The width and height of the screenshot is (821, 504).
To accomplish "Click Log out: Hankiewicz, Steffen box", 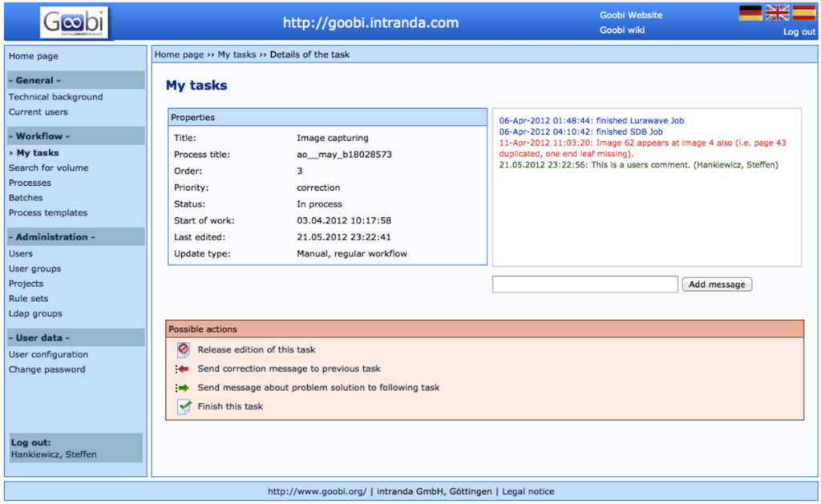I will tap(75, 448).
